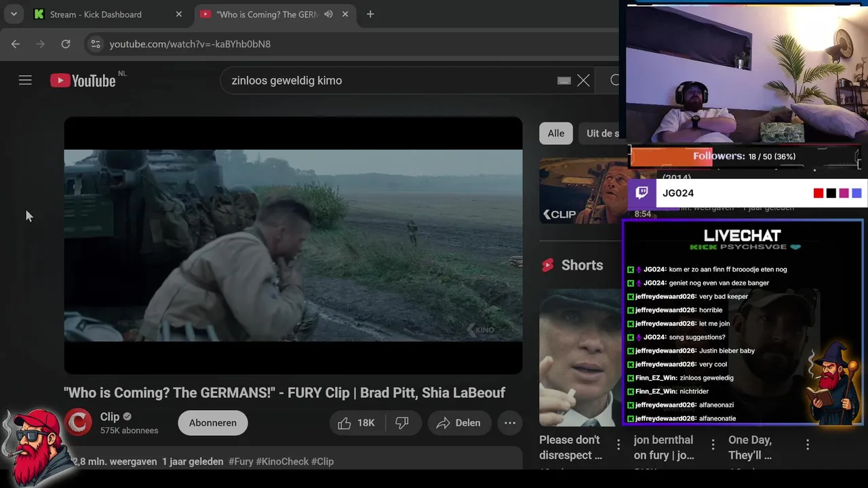Go to YouTube home via logo
The image size is (868, 488).
(x=83, y=81)
